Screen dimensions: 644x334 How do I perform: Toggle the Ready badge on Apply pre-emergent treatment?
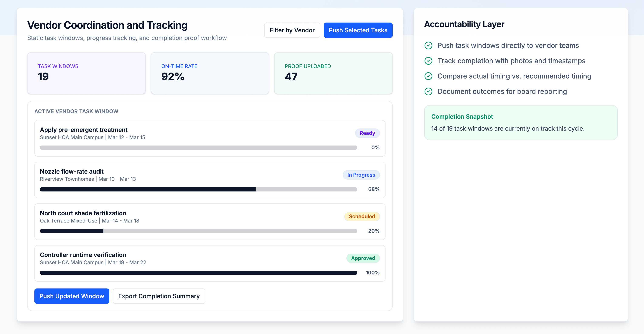pos(367,133)
